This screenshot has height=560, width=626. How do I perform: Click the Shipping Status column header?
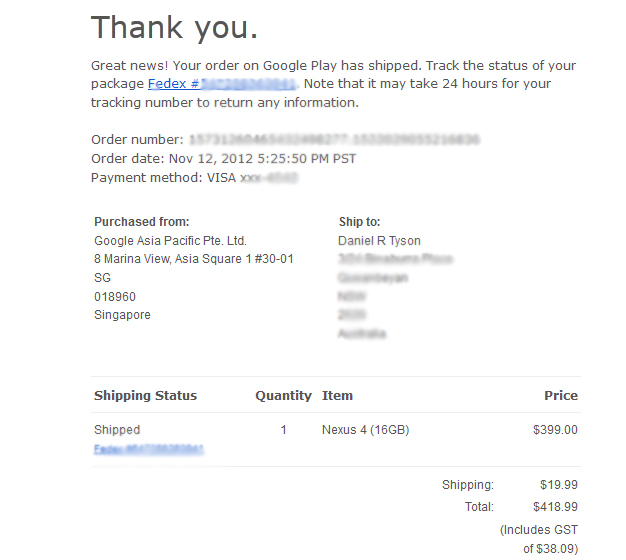pyautogui.click(x=145, y=396)
